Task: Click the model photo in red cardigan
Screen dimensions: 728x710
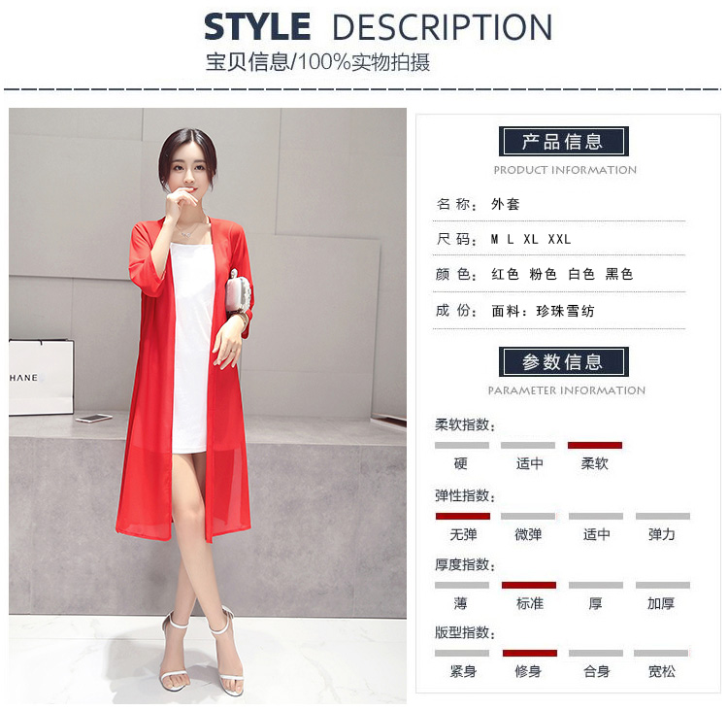Action: click(208, 406)
